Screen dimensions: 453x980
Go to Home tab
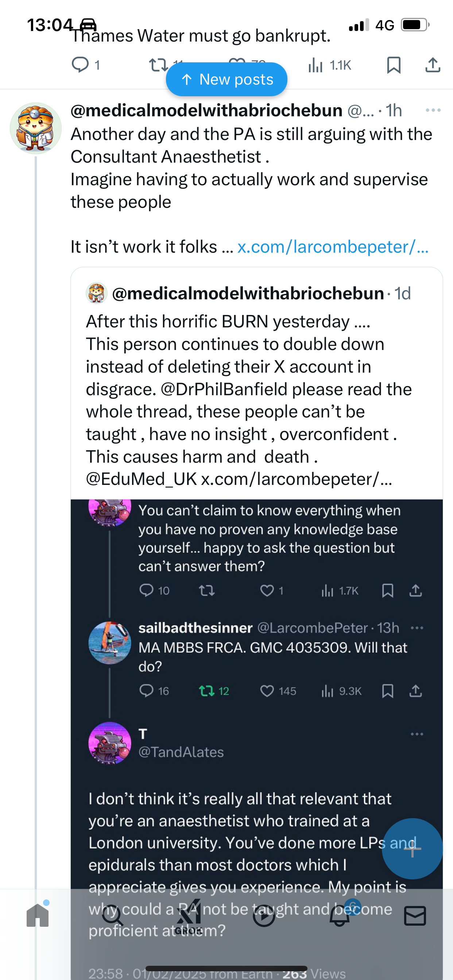coord(38,915)
